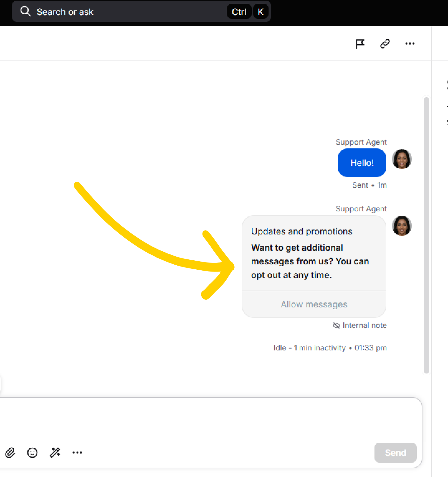Screen dimensions: 448x477
Task: Click the Hello! message bubble
Action: tap(362, 163)
